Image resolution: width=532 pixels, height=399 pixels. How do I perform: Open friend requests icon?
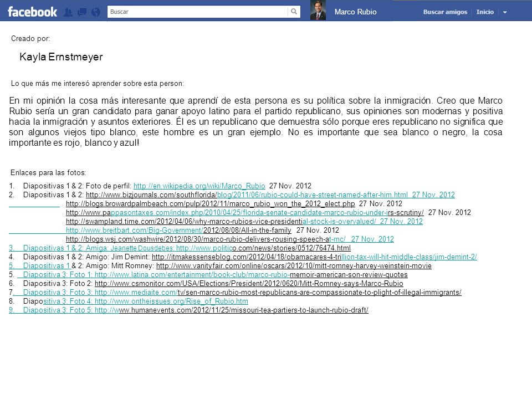click(68, 13)
